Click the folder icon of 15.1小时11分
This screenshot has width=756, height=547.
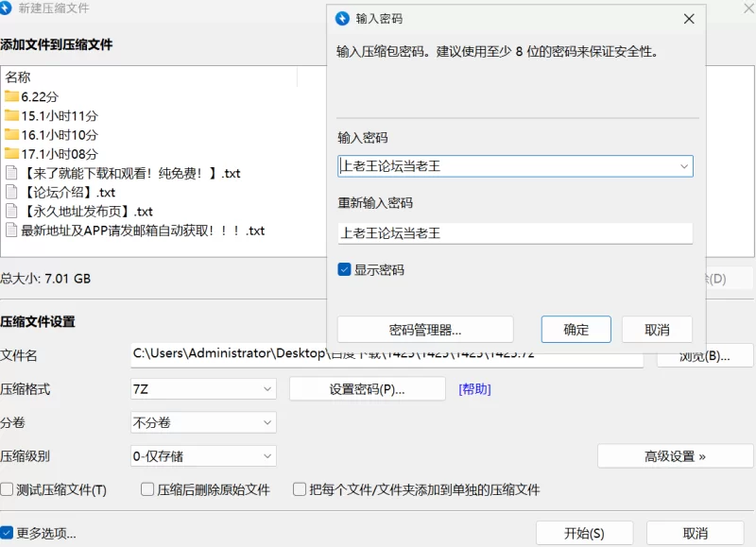pos(11,115)
